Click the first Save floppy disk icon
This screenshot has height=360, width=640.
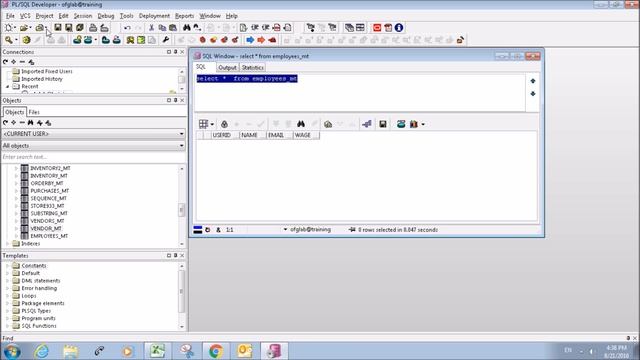(x=58, y=28)
